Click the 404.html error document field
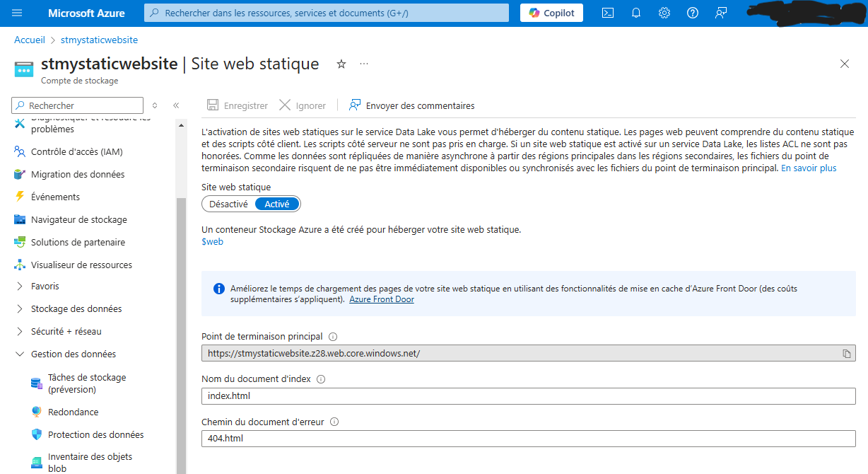Viewport: 868px width, 474px height. (x=529, y=439)
